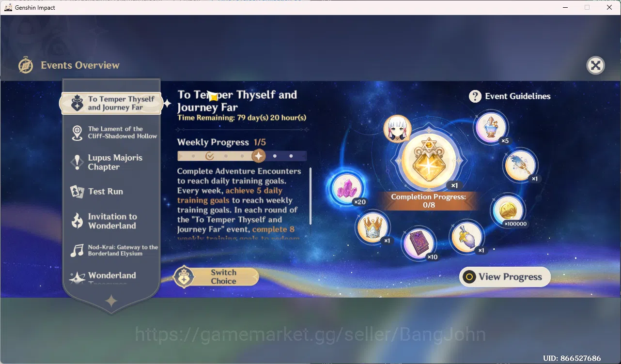Click the feather wand reward icon x1

521,165
